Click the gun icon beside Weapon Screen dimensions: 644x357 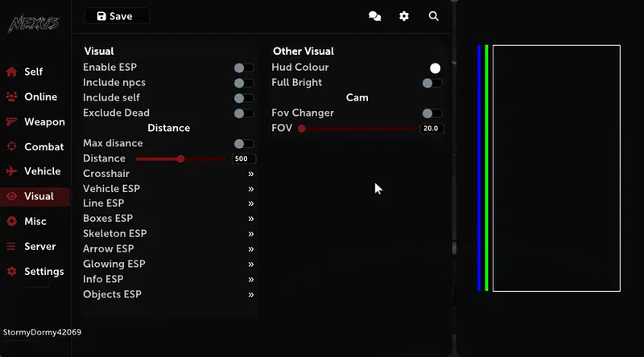pyautogui.click(x=11, y=122)
